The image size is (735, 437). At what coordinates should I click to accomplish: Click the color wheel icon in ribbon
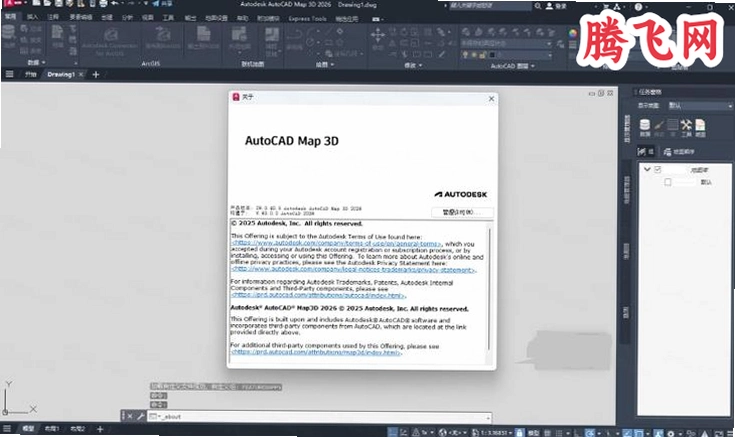572,34
